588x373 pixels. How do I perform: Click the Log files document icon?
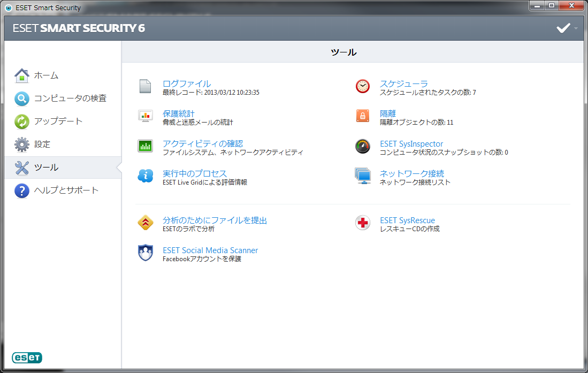pyautogui.click(x=145, y=86)
